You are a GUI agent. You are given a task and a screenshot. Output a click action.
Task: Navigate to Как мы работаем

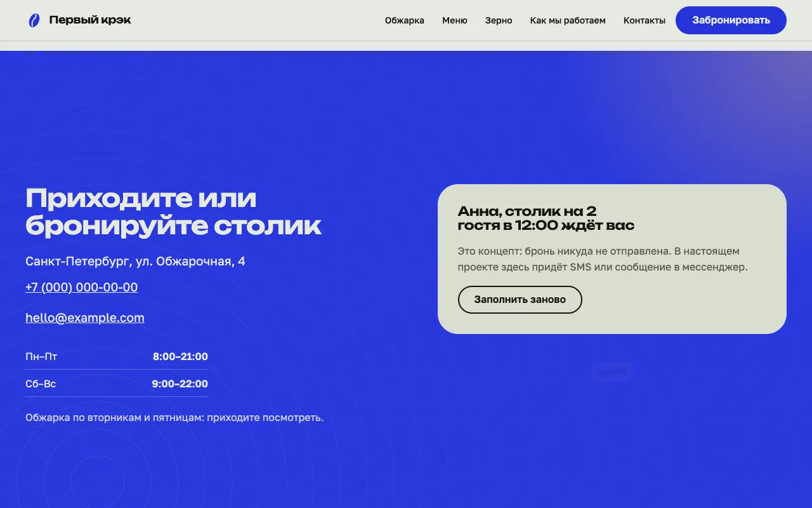point(568,20)
